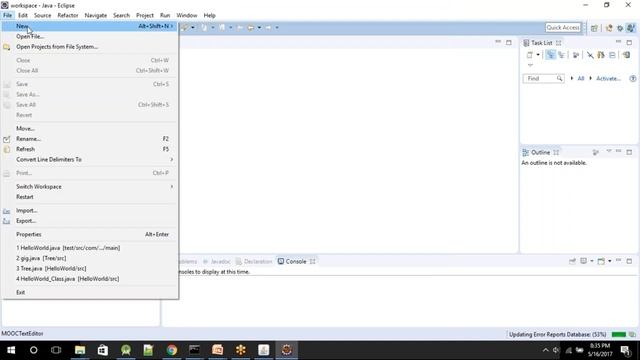Open the forward navigation history dropdown
Image resolution: width=640 pixels, height=360 pixels.
pos(277,28)
